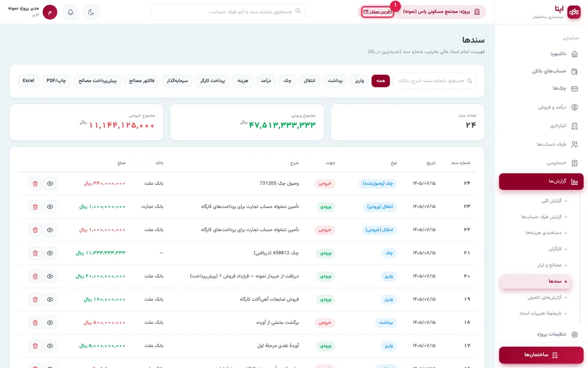Viewport: 588px width, 368px height.
Task: Delete document 23 with trash icon
Action: tap(35, 207)
